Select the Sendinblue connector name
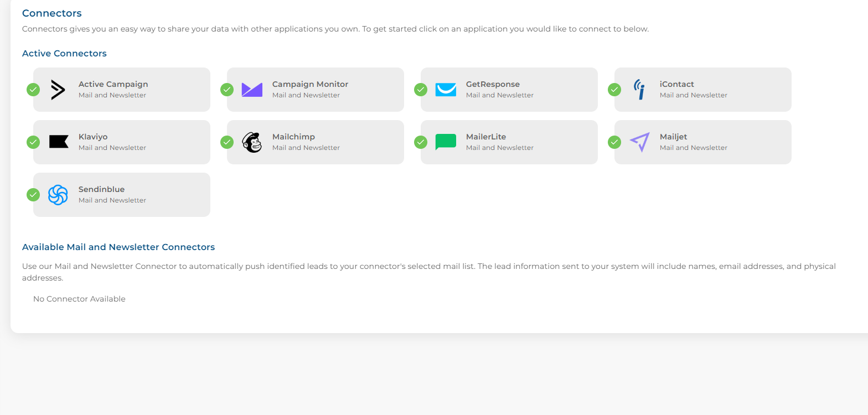This screenshot has width=868, height=415. (x=101, y=189)
